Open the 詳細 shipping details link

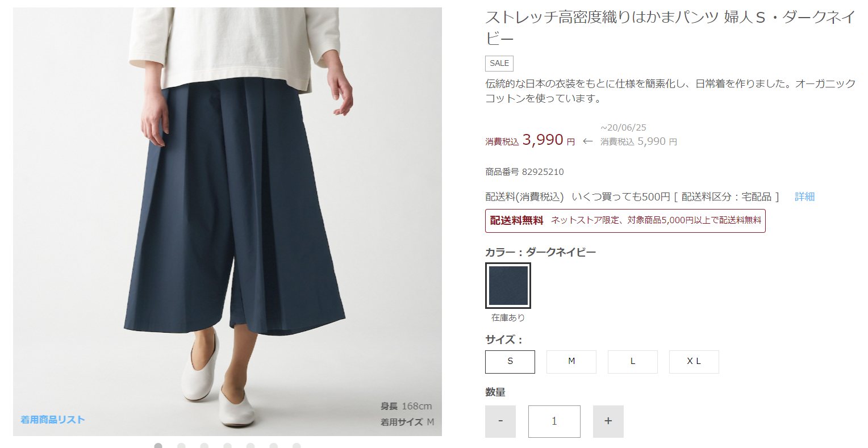click(805, 196)
